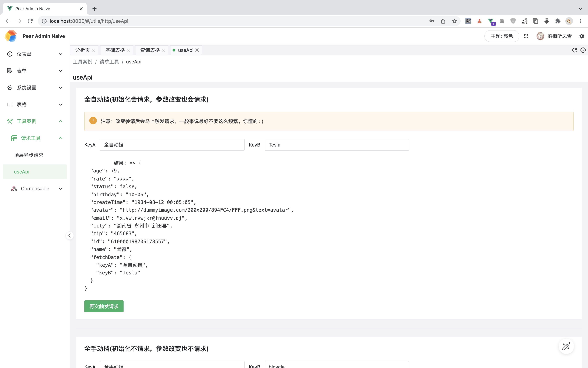This screenshot has height=368, width=588.
Task: Expand the 系统设置 menu chevron
Action: pyautogui.click(x=61, y=88)
